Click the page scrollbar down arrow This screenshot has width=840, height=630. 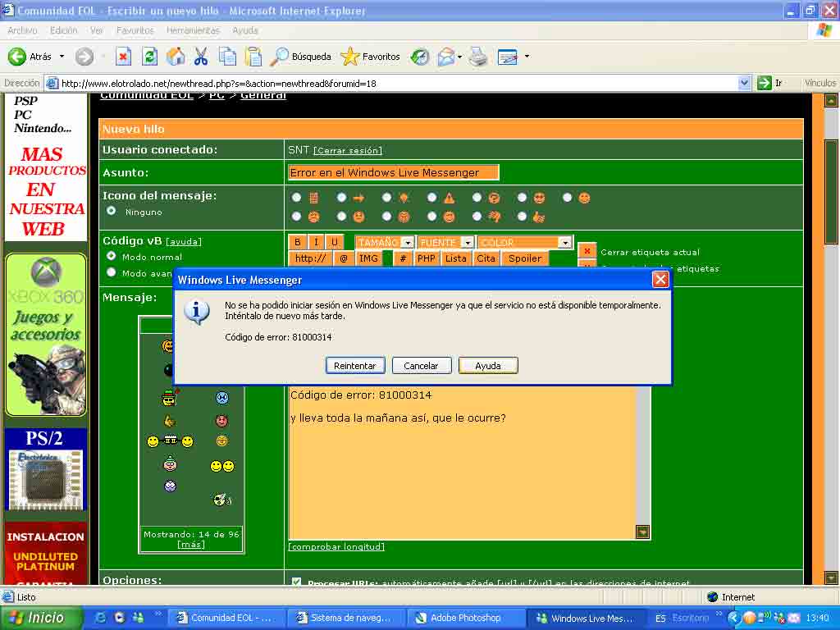click(831, 577)
